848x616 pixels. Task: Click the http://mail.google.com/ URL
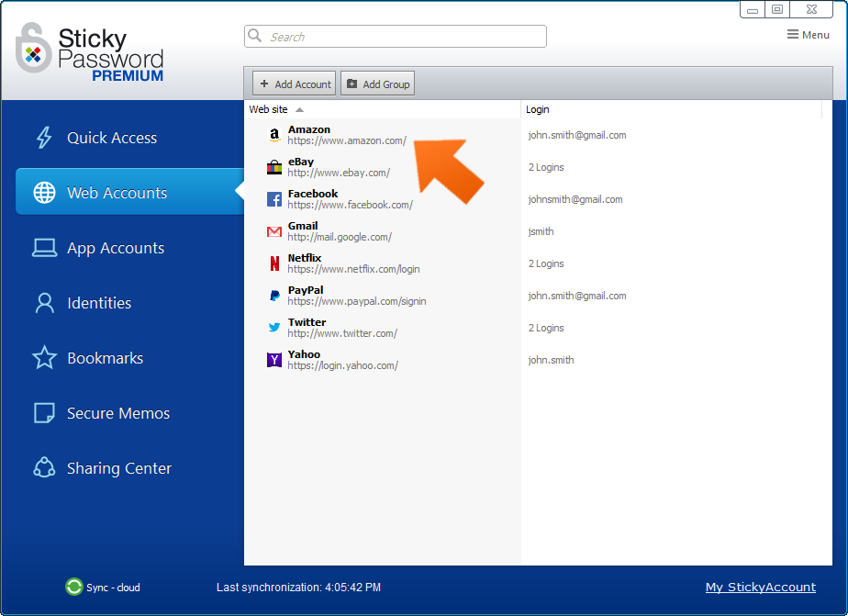pyautogui.click(x=340, y=238)
